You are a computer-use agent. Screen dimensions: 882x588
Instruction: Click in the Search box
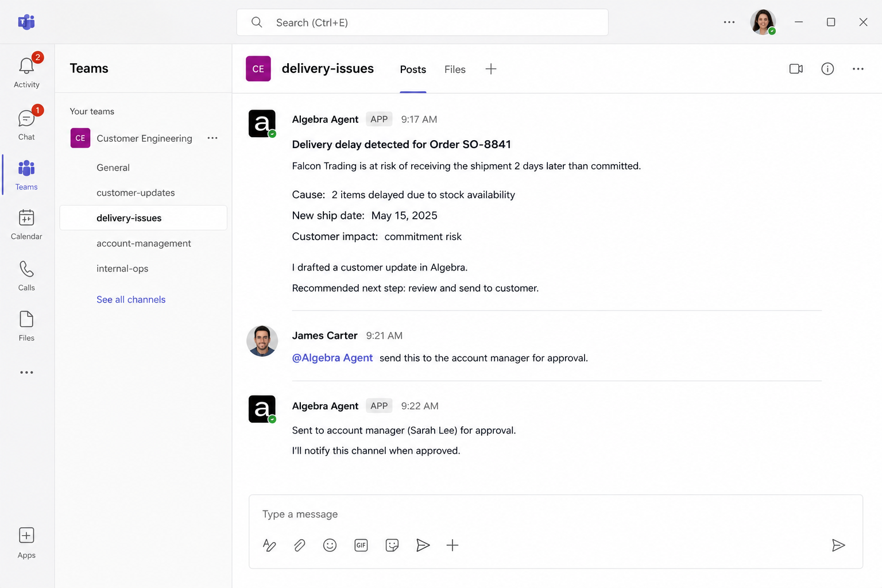pyautogui.click(x=423, y=22)
